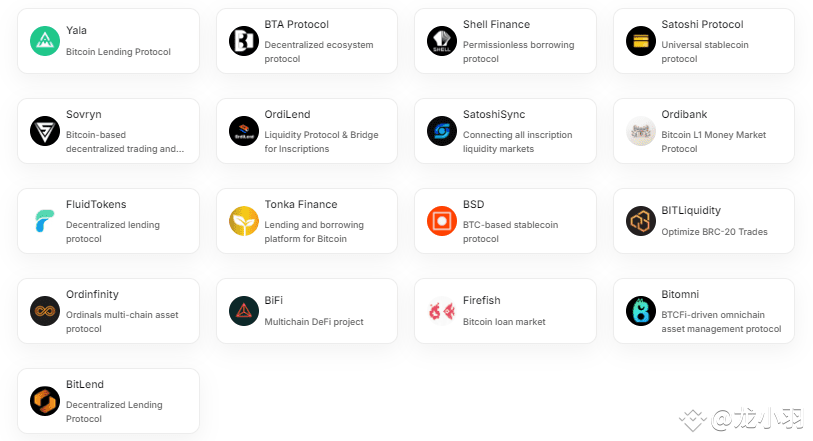Open the 'Bitcoin L1 Money Market Protocol' description
Viewport: 813px width, 441px height.
(x=713, y=141)
